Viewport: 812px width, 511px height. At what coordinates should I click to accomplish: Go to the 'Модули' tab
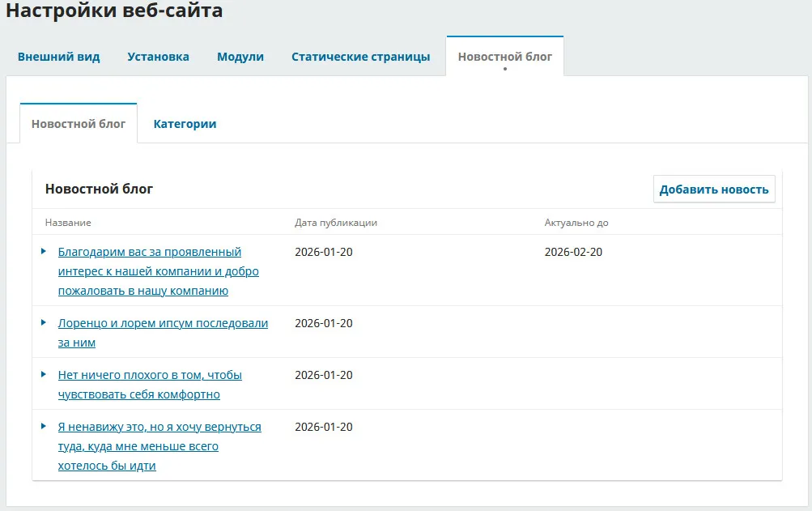[240, 57]
